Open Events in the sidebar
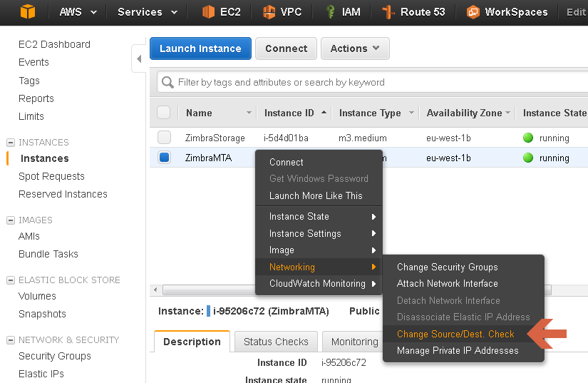The image size is (588, 383). pyautogui.click(x=33, y=62)
